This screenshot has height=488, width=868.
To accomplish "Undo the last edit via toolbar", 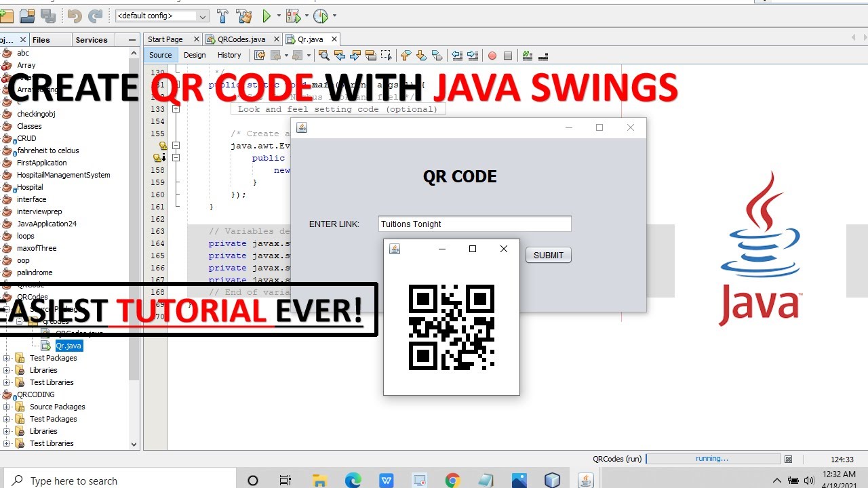I will coord(75,15).
